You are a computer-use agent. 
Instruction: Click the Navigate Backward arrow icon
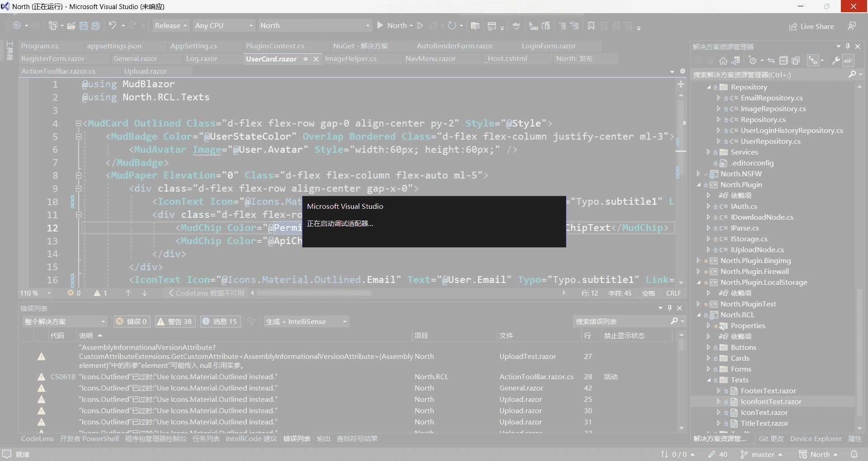point(17,26)
